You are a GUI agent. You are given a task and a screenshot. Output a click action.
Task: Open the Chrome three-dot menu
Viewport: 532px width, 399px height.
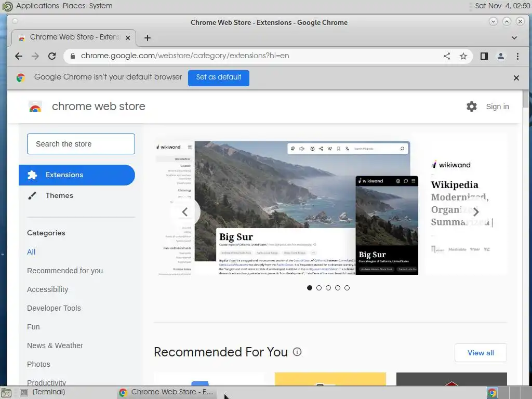click(517, 56)
